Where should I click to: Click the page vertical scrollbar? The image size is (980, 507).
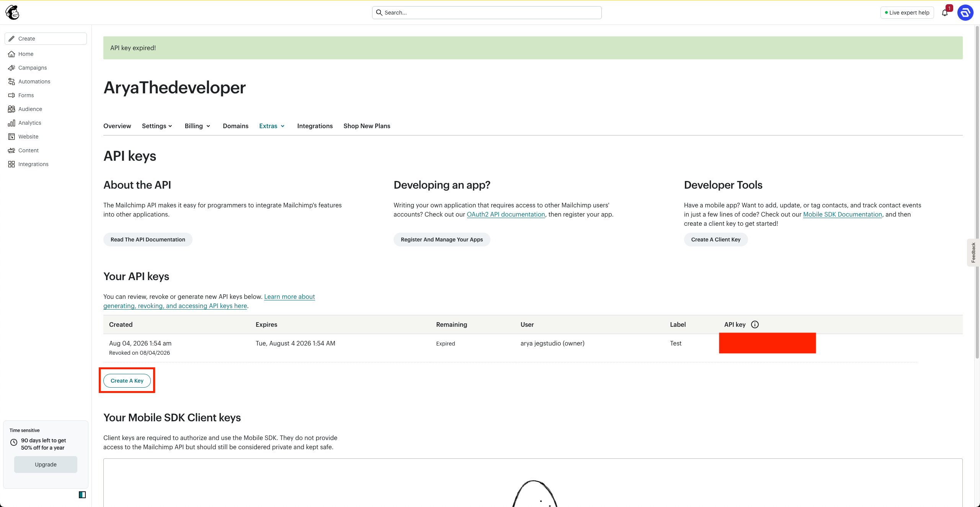(x=977, y=191)
